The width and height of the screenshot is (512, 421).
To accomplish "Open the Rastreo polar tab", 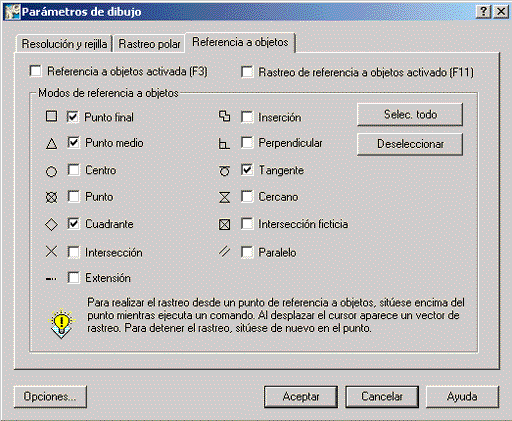I will tap(149, 44).
